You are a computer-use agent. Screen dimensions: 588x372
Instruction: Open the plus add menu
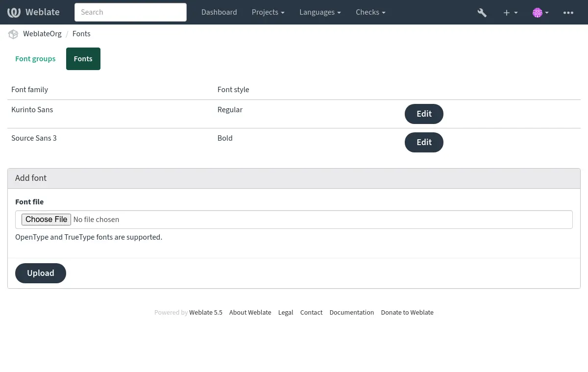click(x=511, y=13)
